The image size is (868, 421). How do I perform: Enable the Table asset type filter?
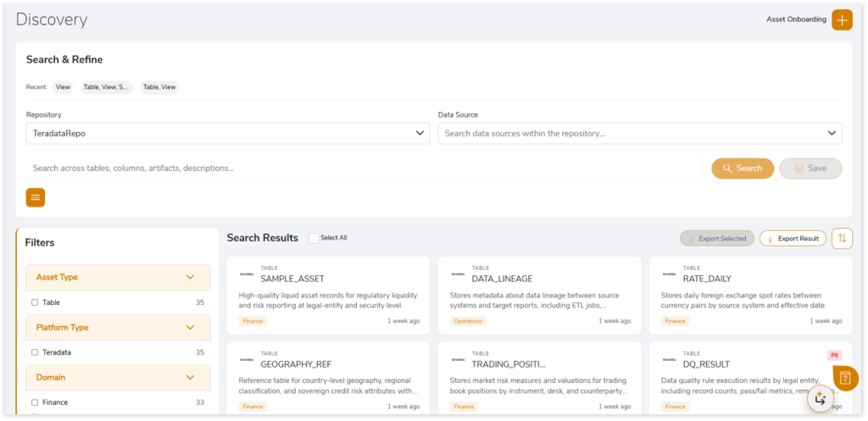[x=35, y=302]
